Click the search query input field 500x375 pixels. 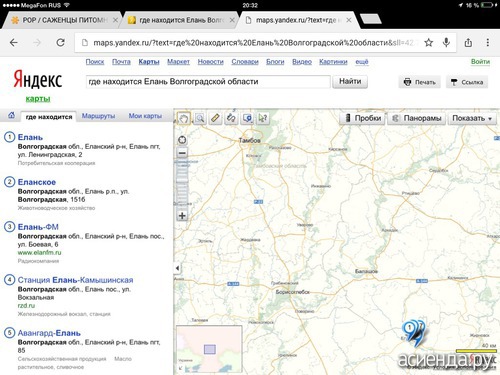(x=208, y=82)
